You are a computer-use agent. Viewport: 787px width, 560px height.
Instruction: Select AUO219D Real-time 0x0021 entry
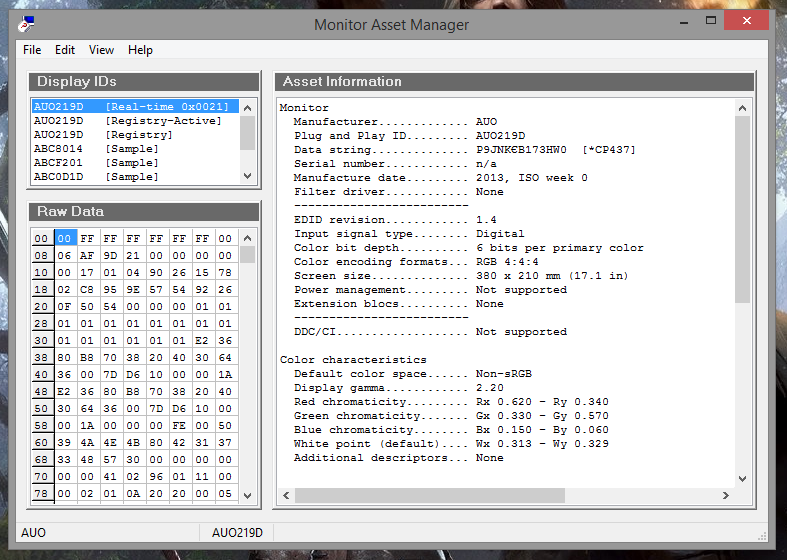pos(135,106)
